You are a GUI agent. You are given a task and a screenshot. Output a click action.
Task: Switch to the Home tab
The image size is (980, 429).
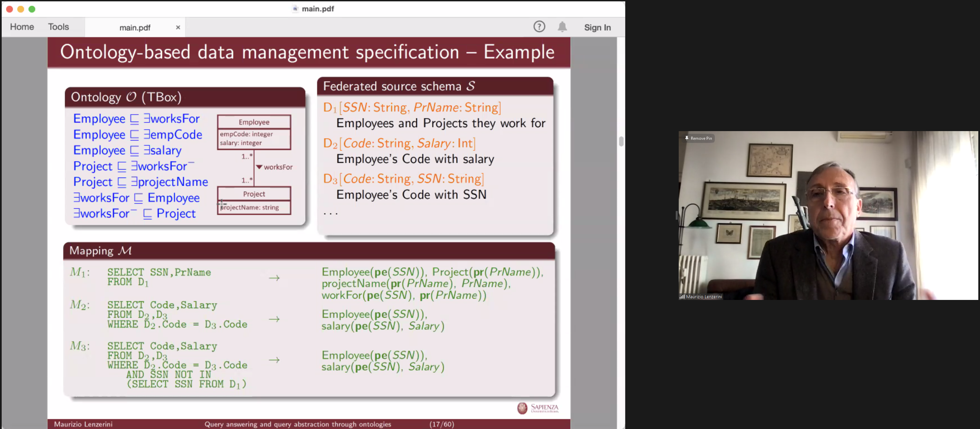point(22,27)
